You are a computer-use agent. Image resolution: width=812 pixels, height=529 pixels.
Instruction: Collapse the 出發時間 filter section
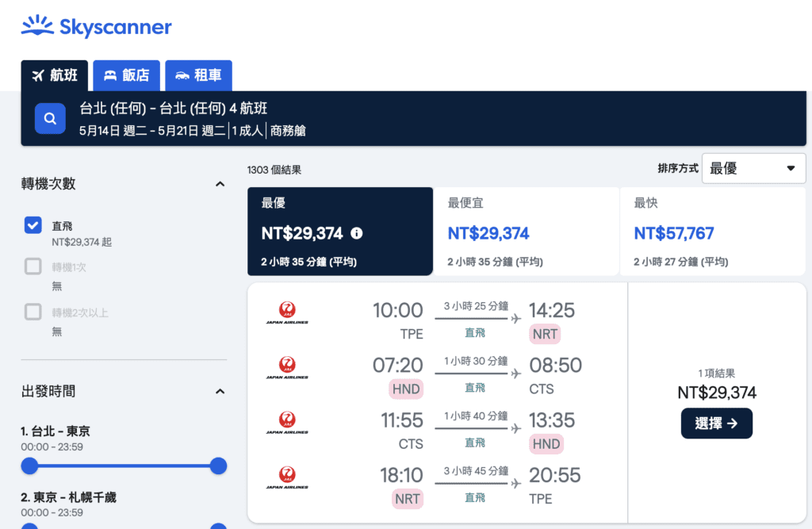[x=220, y=391]
